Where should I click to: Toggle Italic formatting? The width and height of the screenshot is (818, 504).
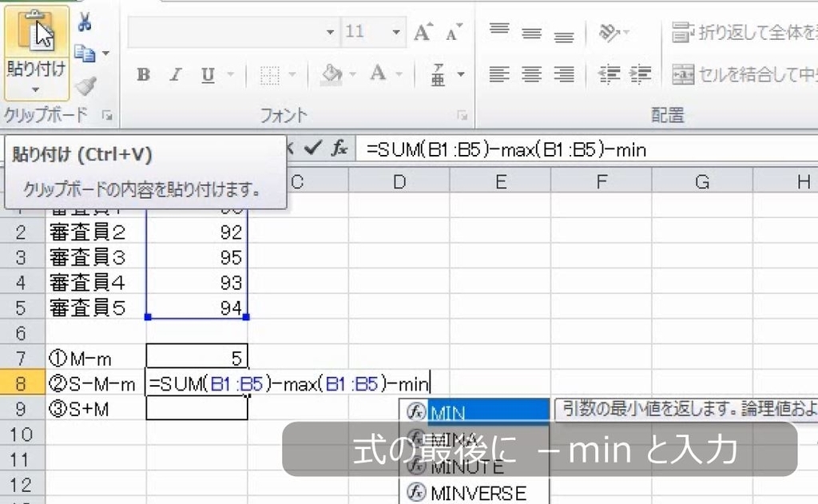pyautogui.click(x=175, y=75)
